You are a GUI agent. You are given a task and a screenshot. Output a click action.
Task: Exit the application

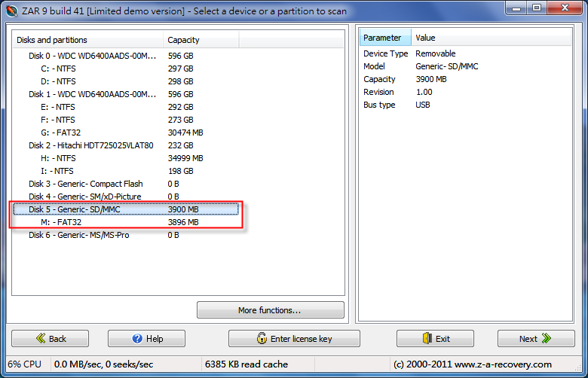(436, 339)
